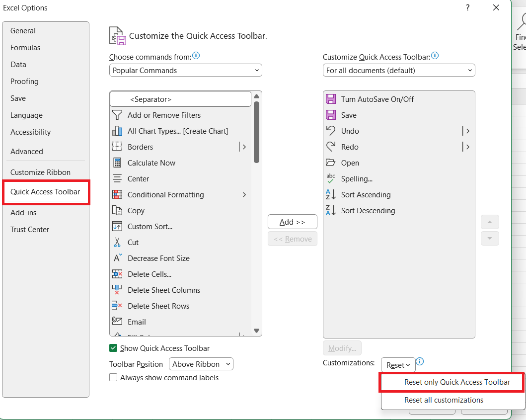Open the Trust Center section
This screenshot has width=526, height=420.
point(46,230)
